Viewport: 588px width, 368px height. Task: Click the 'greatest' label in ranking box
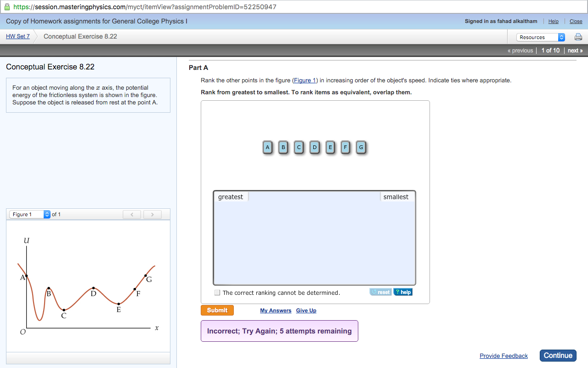(x=231, y=197)
